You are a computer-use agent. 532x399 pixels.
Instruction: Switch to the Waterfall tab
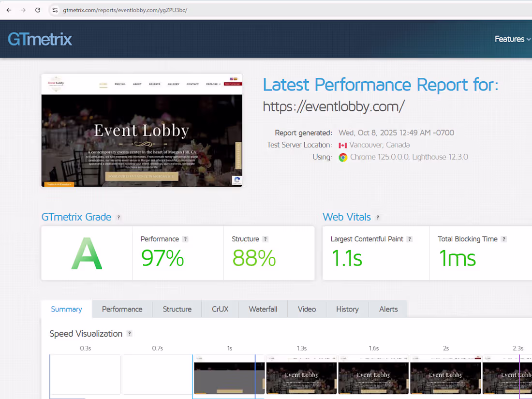click(263, 309)
